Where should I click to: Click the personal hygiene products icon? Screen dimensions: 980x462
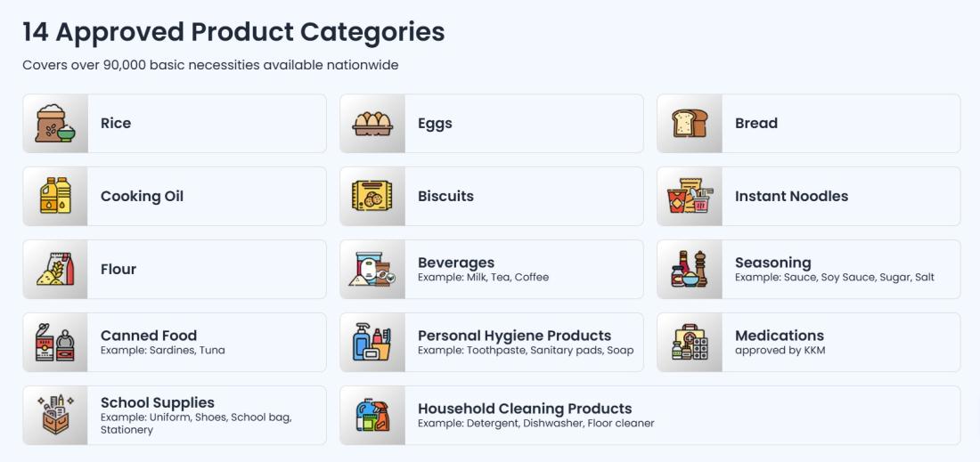point(372,342)
